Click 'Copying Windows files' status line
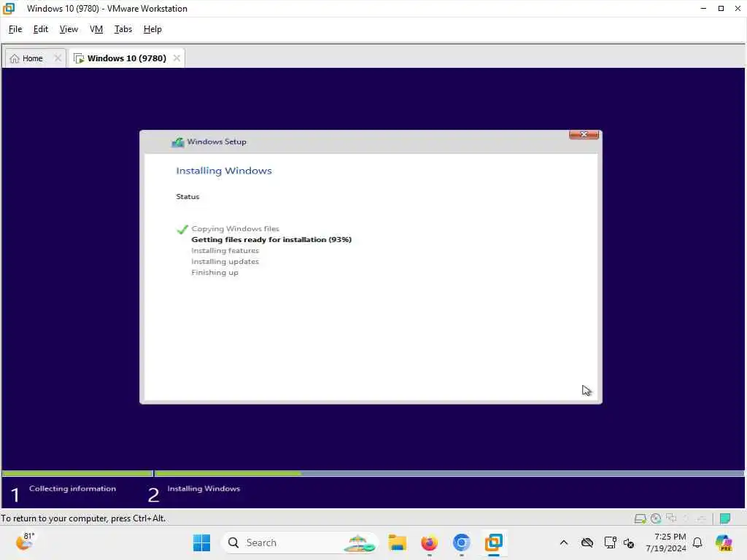The height and width of the screenshot is (560, 747). 236,228
